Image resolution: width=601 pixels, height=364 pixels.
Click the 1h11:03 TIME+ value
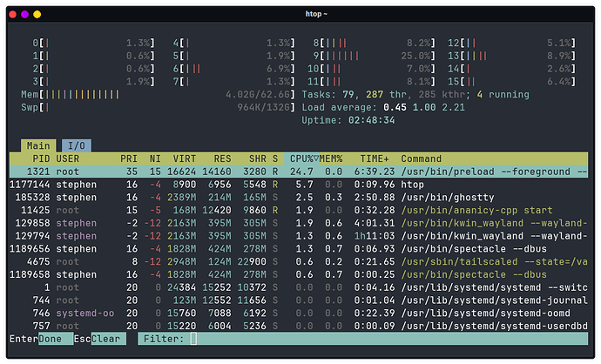[x=375, y=236]
